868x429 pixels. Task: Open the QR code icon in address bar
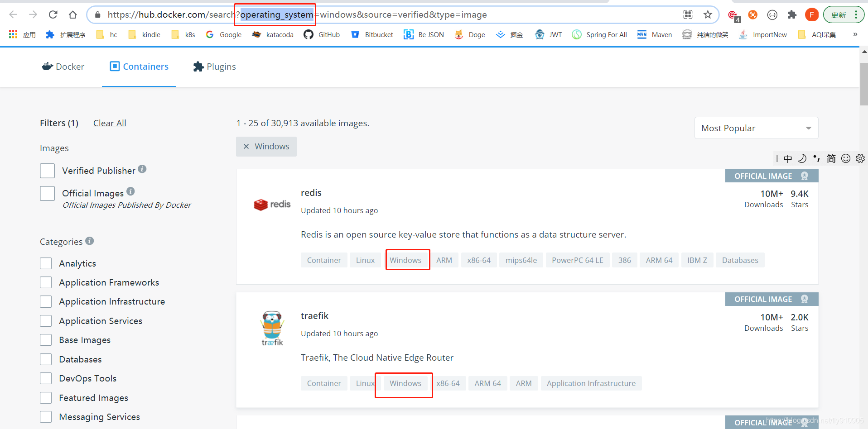[688, 14]
